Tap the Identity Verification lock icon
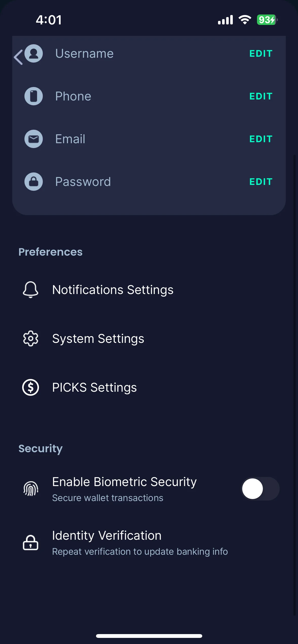Viewport: 298px width, 644px height. 31,543
